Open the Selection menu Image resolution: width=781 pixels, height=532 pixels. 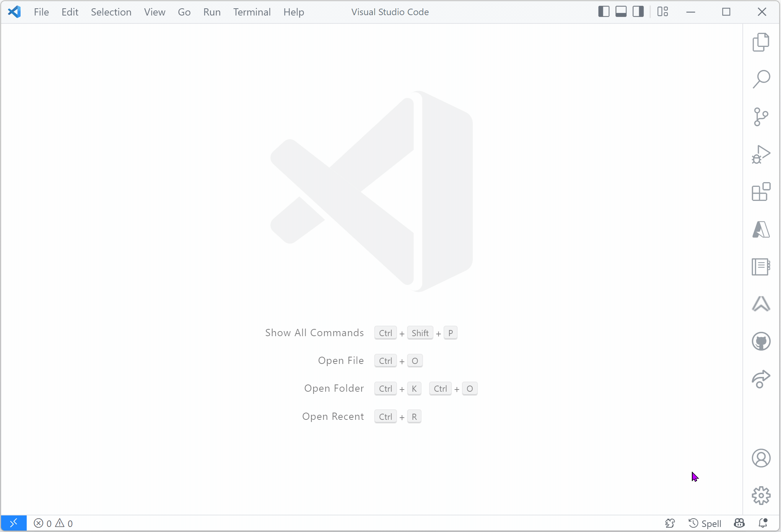tap(111, 12)
